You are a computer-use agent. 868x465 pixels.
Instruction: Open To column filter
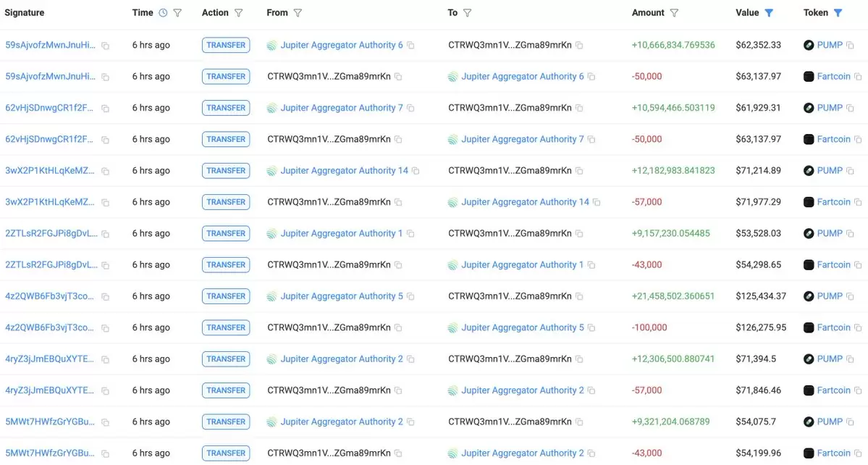467,13
